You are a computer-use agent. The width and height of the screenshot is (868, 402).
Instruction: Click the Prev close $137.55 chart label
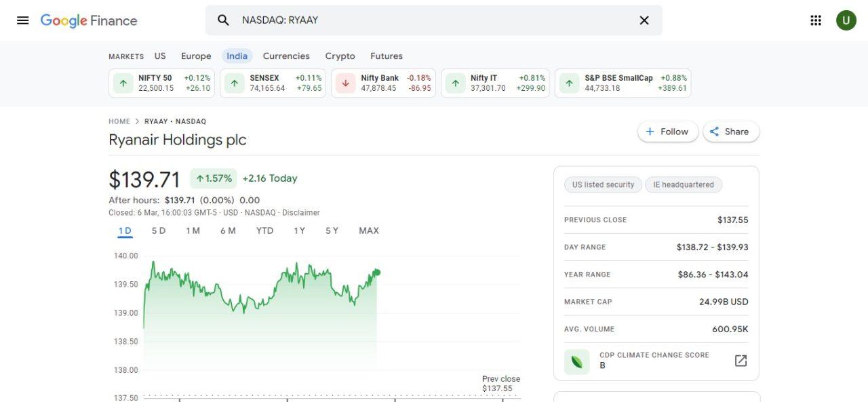[x=501, y=384]
